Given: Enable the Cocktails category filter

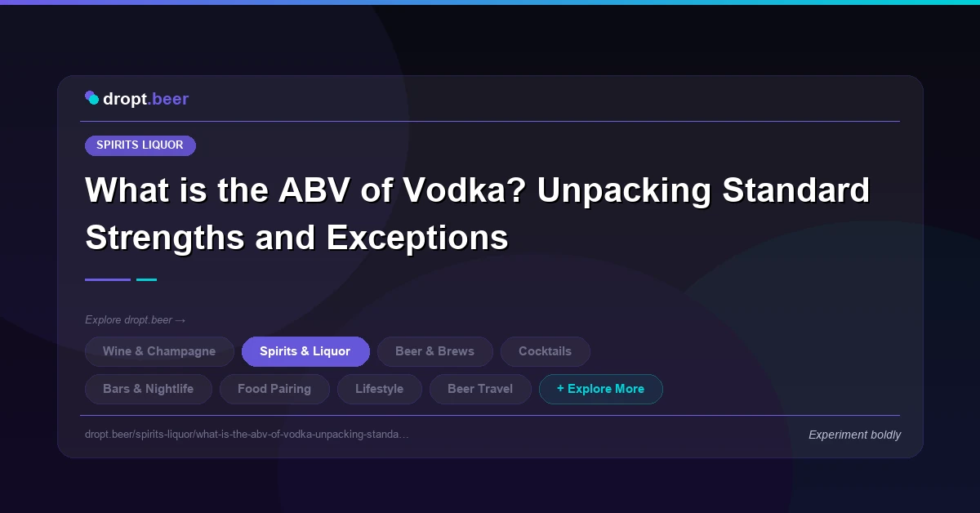Looking at the screenshot, I should [x=545, y=351].
